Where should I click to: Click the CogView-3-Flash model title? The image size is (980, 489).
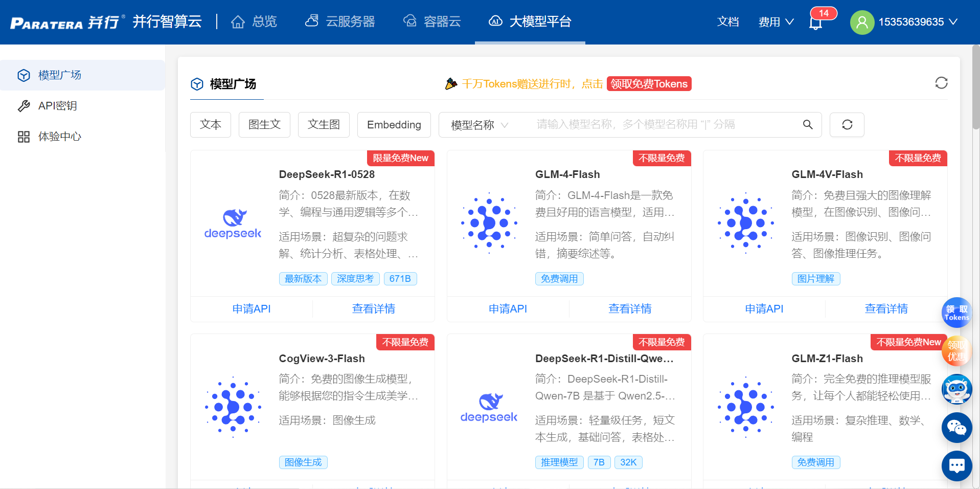(322, 359)
